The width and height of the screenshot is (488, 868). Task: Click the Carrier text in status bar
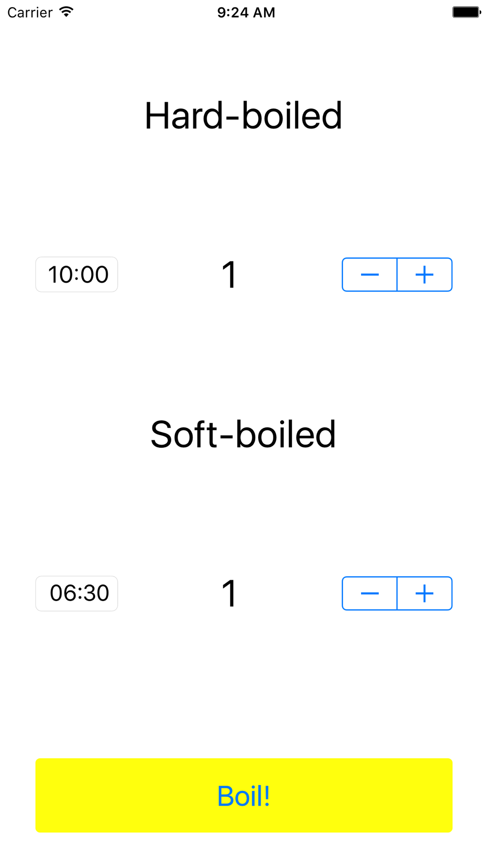(x=30, y=13)
